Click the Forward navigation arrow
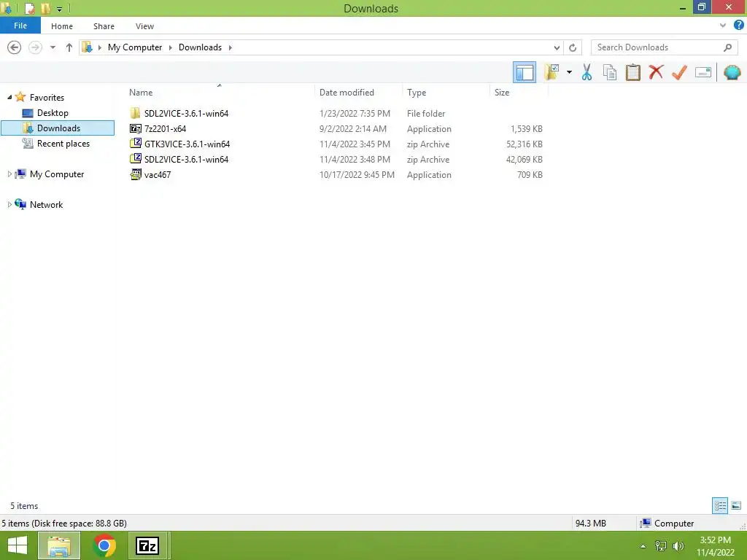The image size is (747, 560). 35,47
